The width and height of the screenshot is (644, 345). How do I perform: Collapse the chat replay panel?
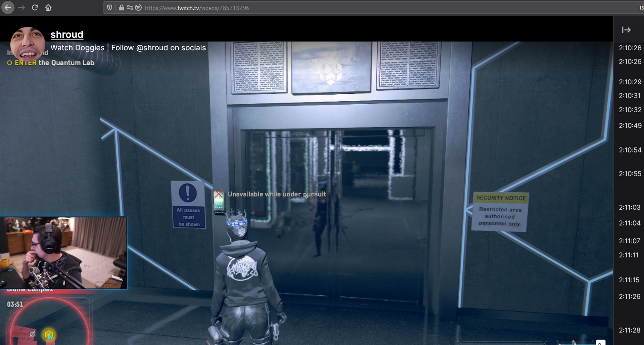pos(626,30)
